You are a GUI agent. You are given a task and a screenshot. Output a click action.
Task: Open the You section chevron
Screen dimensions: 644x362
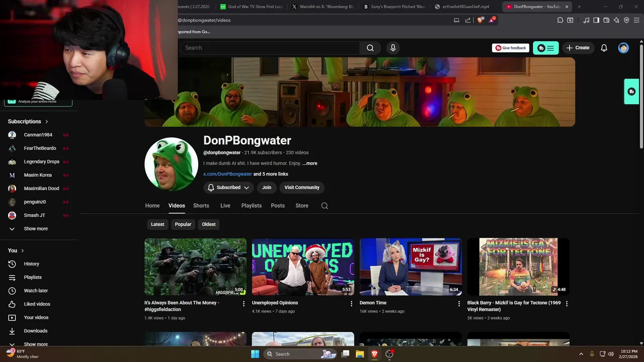point(22,250)
